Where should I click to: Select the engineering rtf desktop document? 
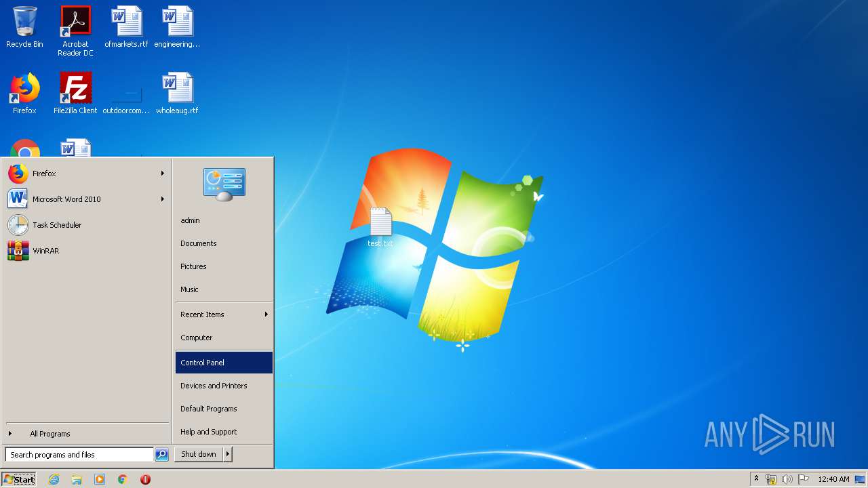(177, 27)
